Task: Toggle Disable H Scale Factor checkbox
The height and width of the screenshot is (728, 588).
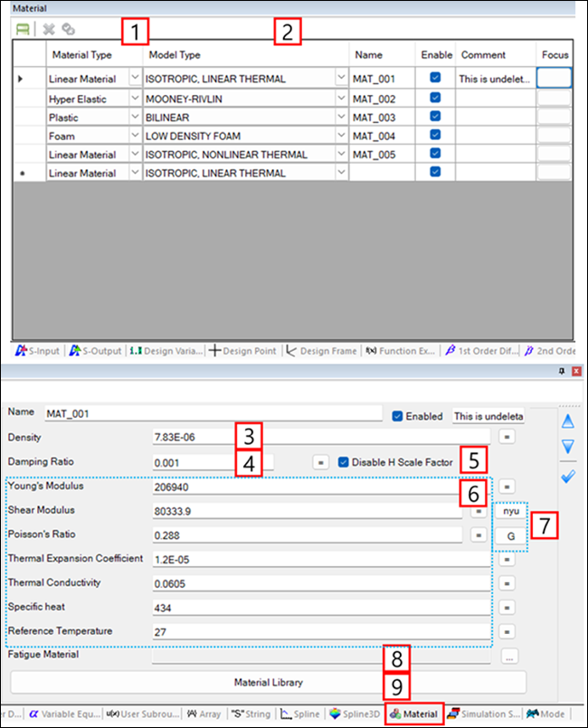Action: click(343, 462)
